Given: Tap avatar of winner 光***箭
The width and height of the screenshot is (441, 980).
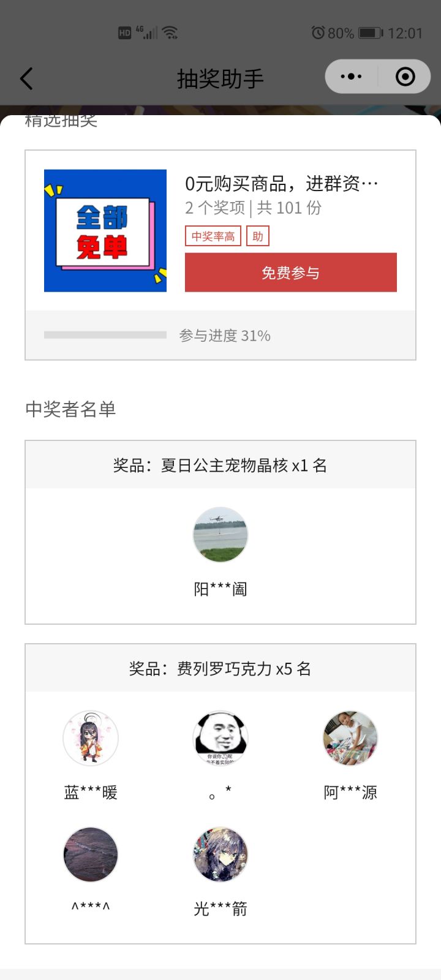Looking at the screenshot, I should [221, 854].
